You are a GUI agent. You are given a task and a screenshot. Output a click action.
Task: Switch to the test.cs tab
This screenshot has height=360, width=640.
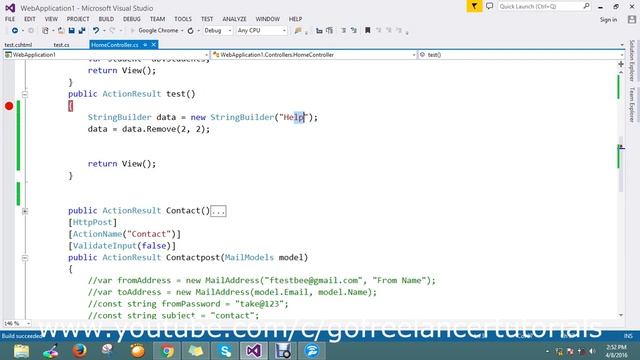pos(61,45)
